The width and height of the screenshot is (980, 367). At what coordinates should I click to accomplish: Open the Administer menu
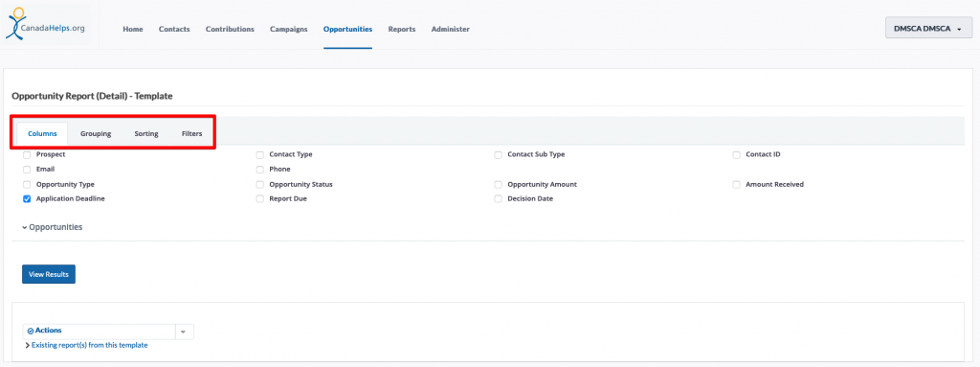click(x=451, y=30)
